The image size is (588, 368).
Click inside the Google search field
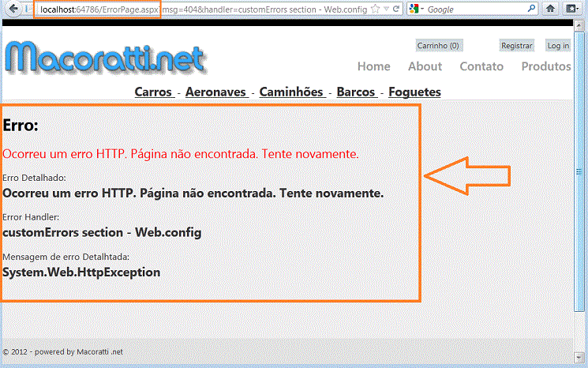478,9
